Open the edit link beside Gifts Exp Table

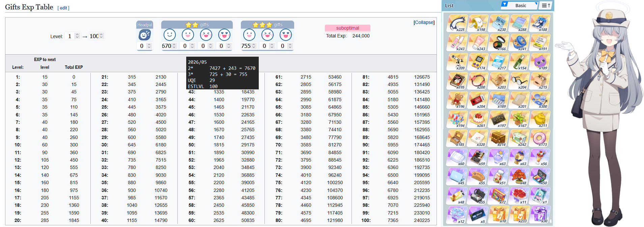tap(63, 8)
